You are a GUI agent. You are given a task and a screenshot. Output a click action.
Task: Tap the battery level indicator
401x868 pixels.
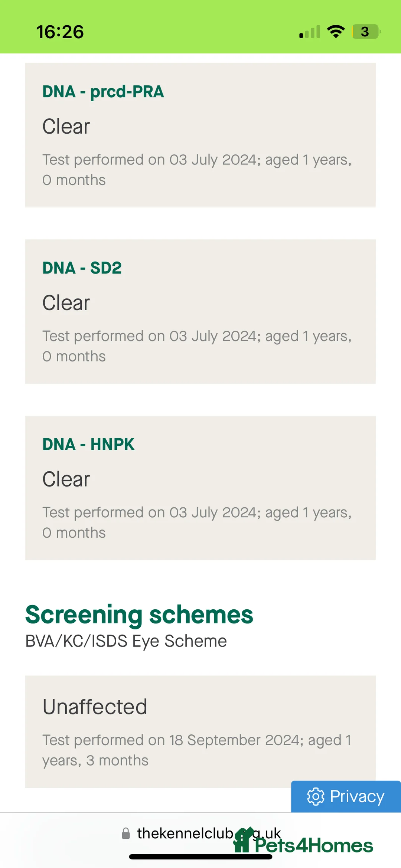tap(366, 32)
